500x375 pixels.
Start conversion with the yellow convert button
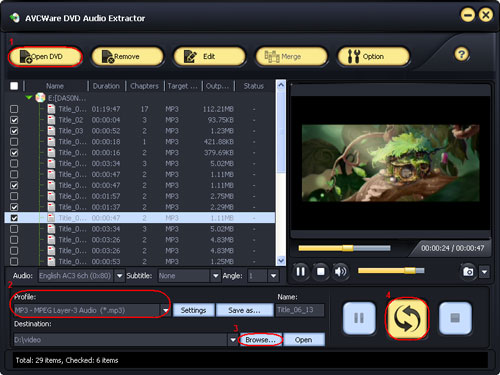pyautogui.click(x=407, y=318)
